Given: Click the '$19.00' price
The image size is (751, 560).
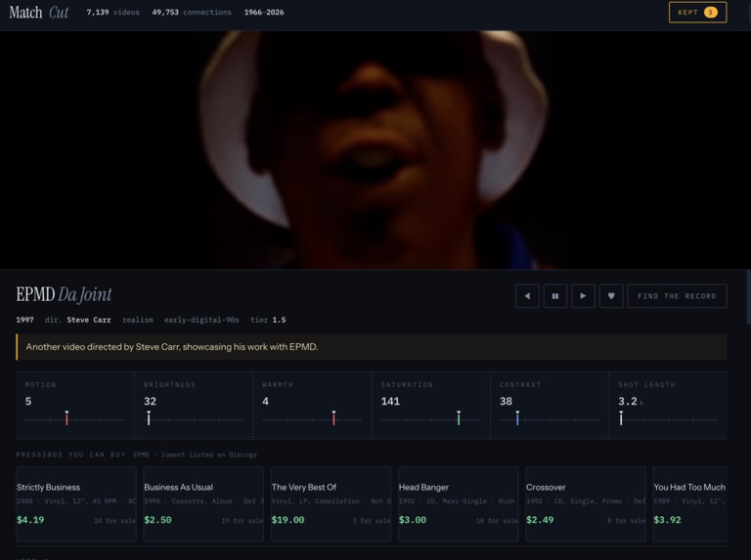Looking at the screenshot, I should [x=287, y=520].
